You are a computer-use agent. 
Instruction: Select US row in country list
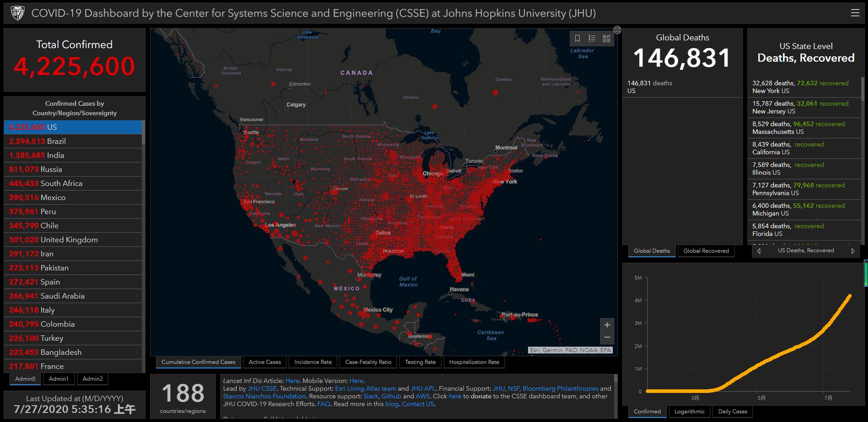coord(73,127)
